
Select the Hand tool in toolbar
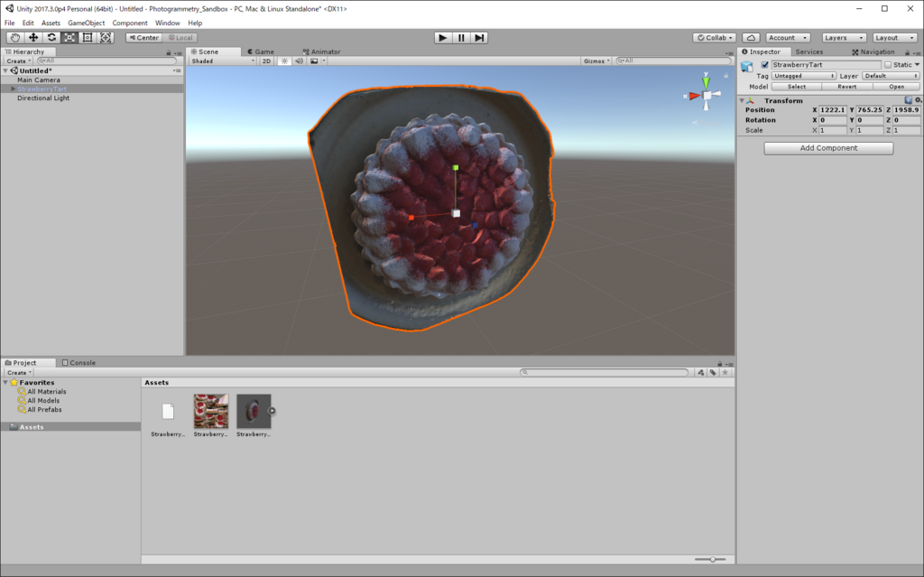14,38
